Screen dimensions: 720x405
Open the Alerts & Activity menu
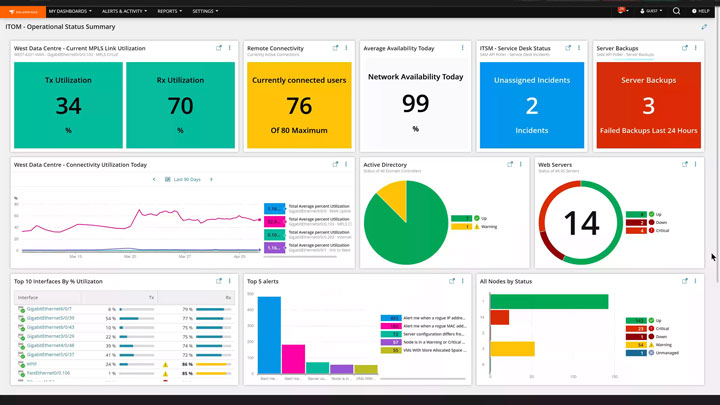point(124,11)
